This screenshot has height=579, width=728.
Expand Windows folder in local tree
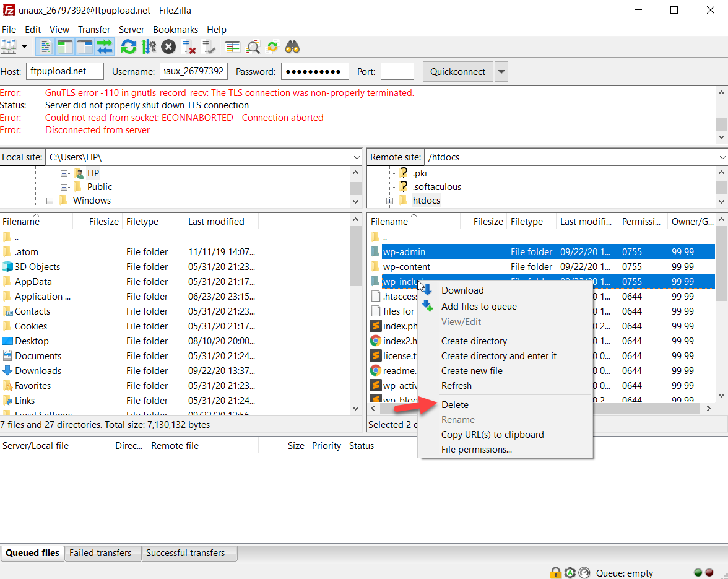coord(50,201)
